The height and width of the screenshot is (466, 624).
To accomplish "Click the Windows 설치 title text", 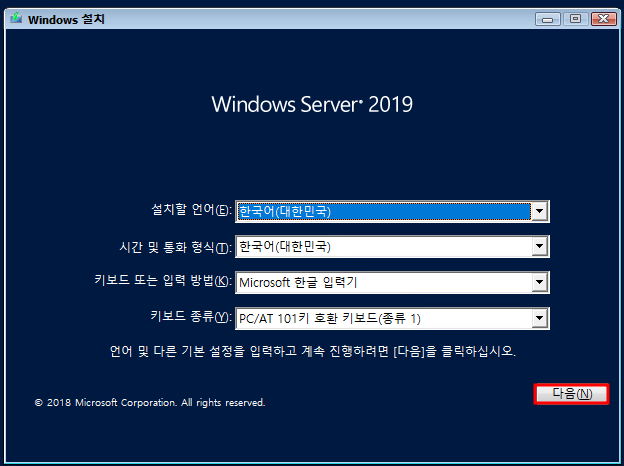I will click(66, 19).
